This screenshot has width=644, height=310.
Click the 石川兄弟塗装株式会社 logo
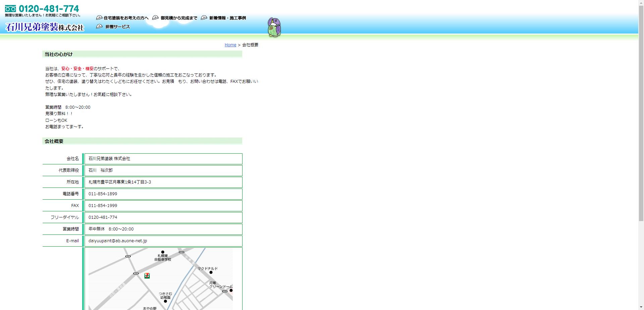click(45, 27)
